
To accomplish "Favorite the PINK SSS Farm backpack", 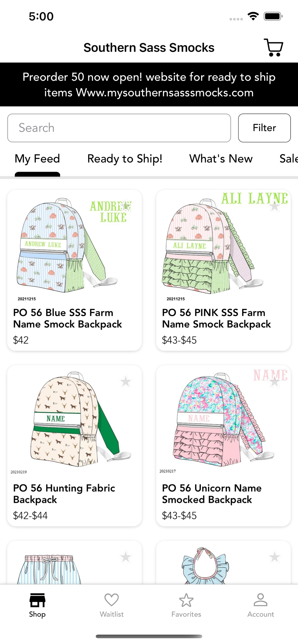I will point(275,206).
